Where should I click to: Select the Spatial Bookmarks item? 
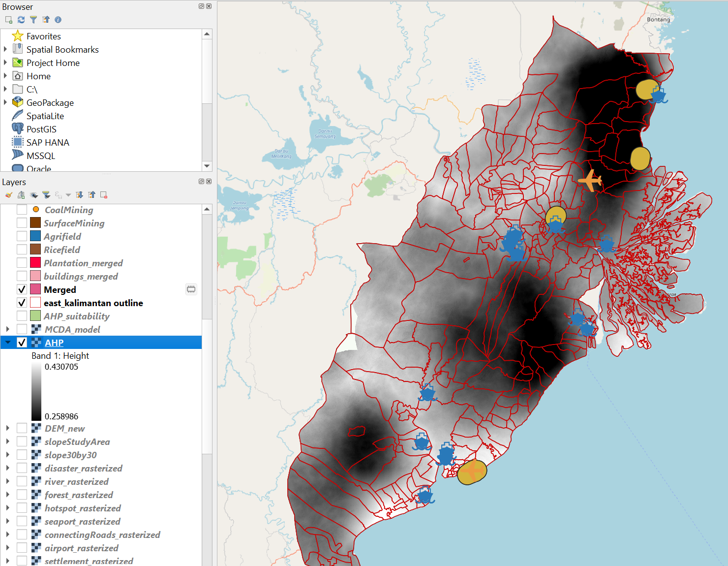pyautogui.click(x=62, y=50)
